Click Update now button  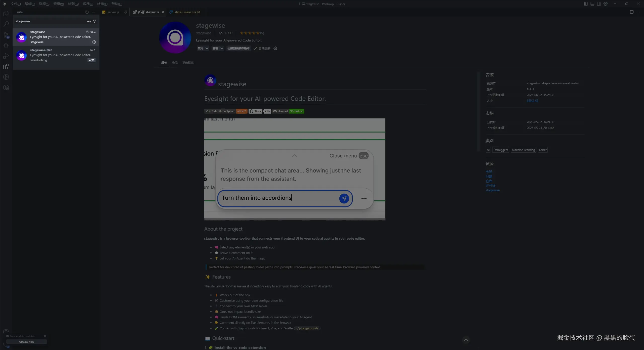(x=27, y=342)
